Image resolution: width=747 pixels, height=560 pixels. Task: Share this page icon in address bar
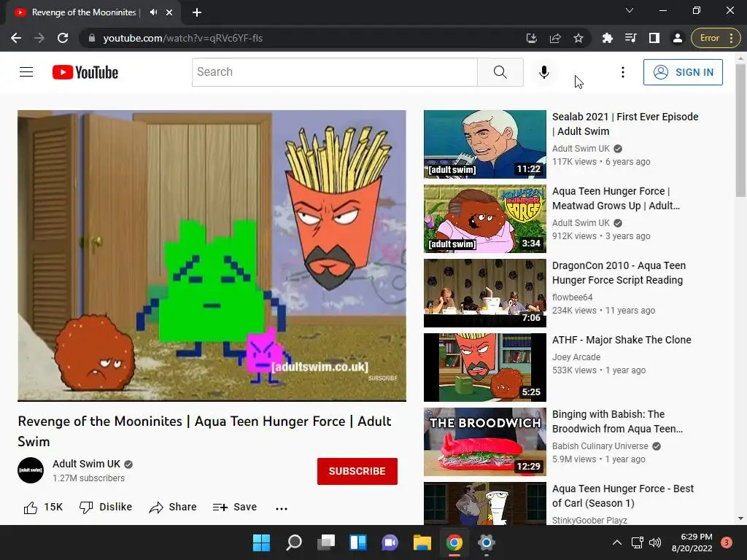555,38
